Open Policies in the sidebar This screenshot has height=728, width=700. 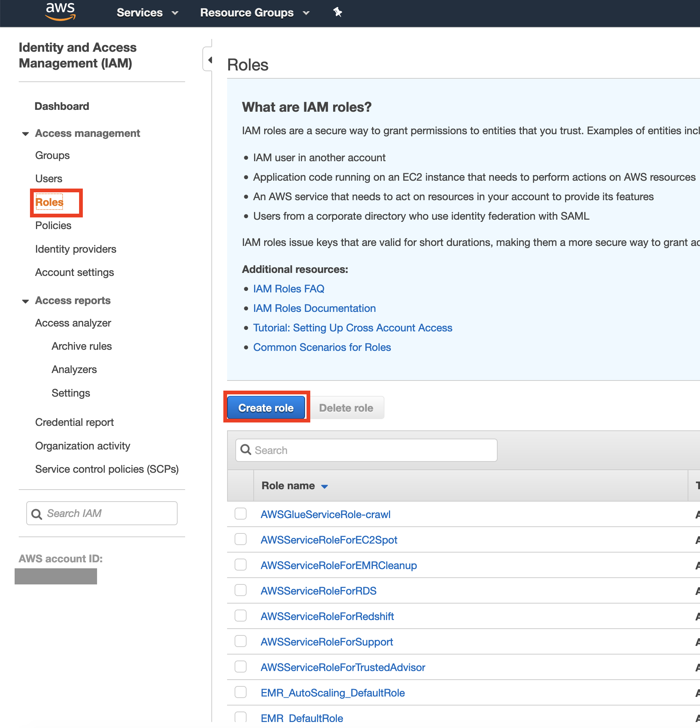pos(53,226)
